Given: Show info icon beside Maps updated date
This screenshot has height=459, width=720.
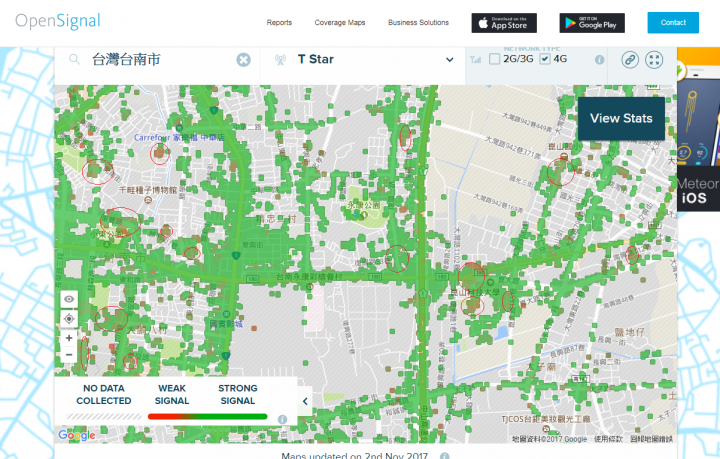Looking at the screenshot, I should [444, 456].
